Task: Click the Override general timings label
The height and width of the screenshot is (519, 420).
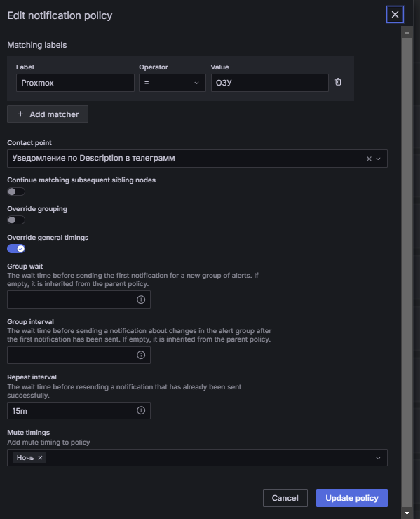Action: pyautogui.click(x=48, y=237)
